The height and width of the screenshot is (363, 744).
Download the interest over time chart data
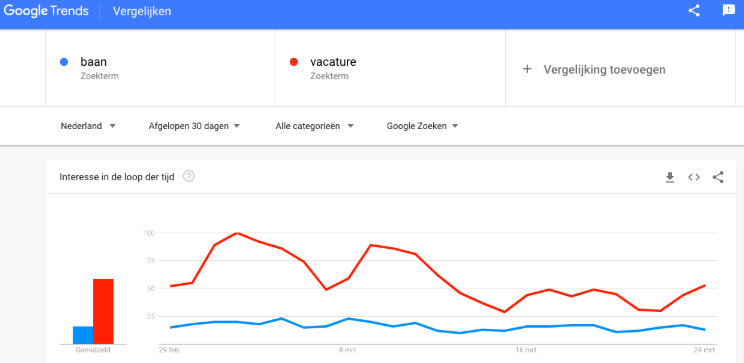pyautogui.click(x=670, y=177)
